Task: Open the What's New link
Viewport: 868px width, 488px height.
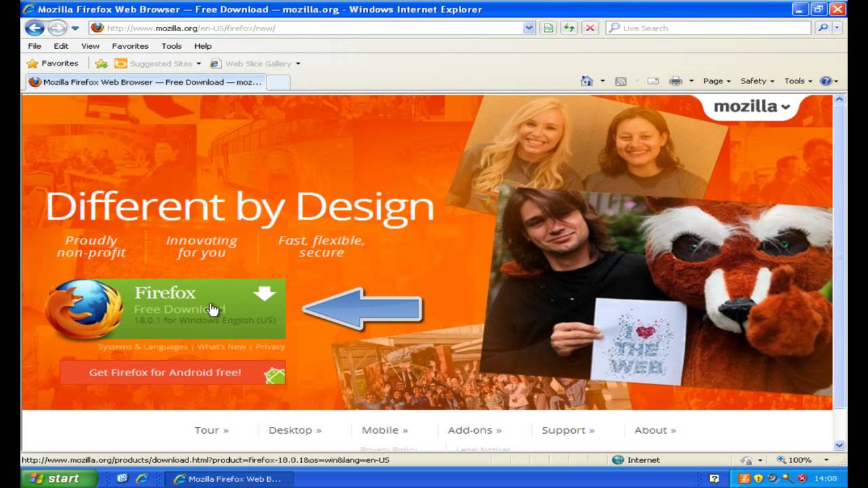Action: 221,346
